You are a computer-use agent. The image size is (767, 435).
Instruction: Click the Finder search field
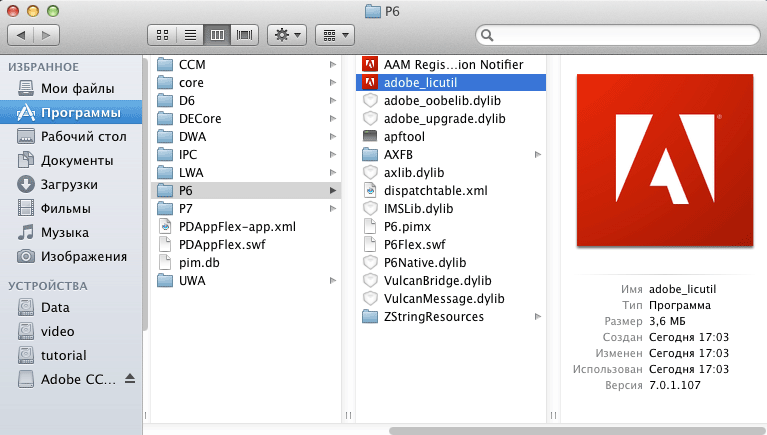[618, 35]
